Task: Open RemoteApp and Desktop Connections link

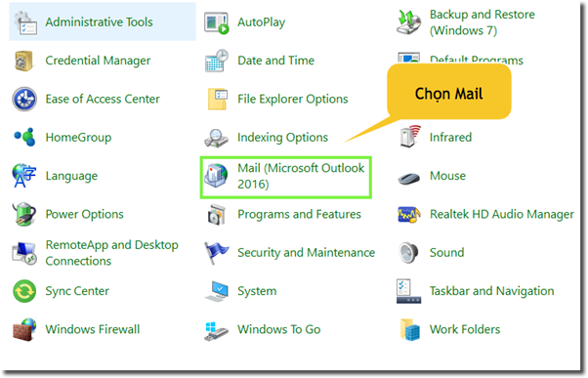Action: (111, 253)
